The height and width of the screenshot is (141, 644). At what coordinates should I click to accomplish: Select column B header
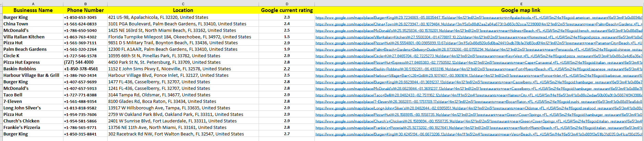[85, 4]
